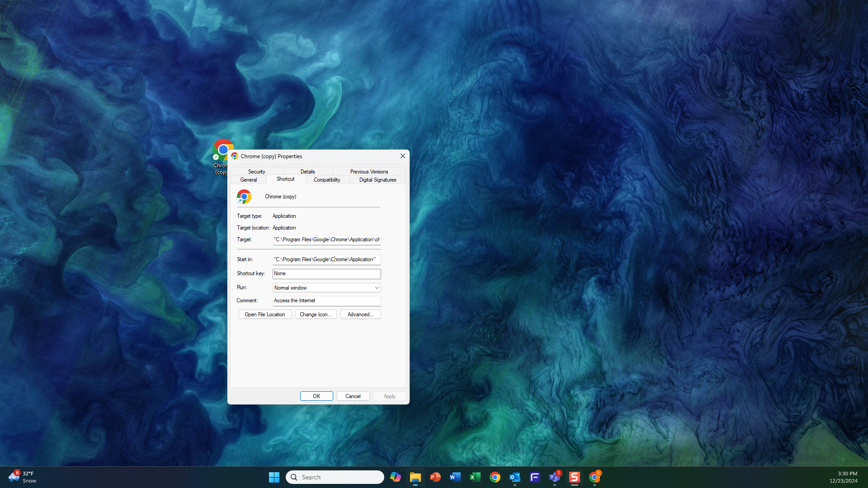Open the Details tab
868x488 pixels.
[307, 172]
